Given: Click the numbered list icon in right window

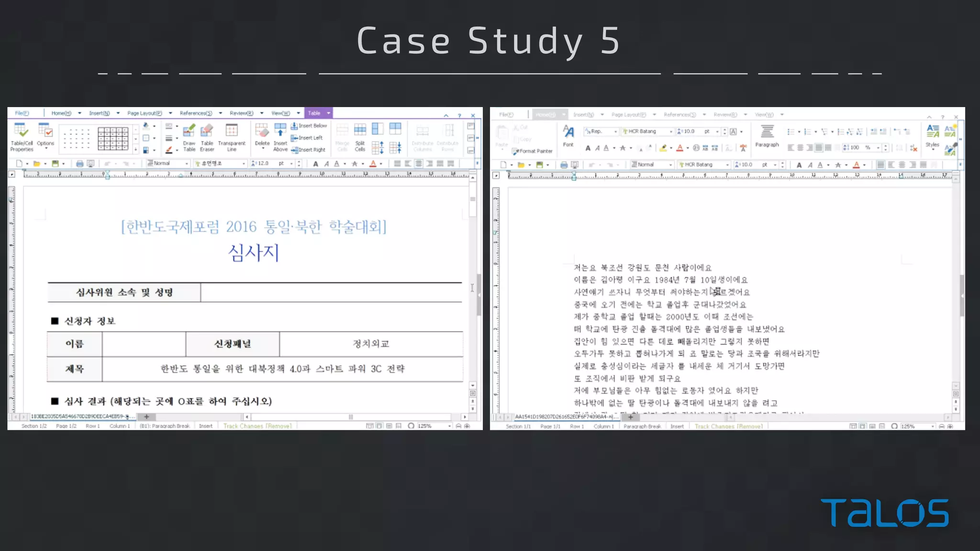Looking at the screenshot, I should (808, 132).
